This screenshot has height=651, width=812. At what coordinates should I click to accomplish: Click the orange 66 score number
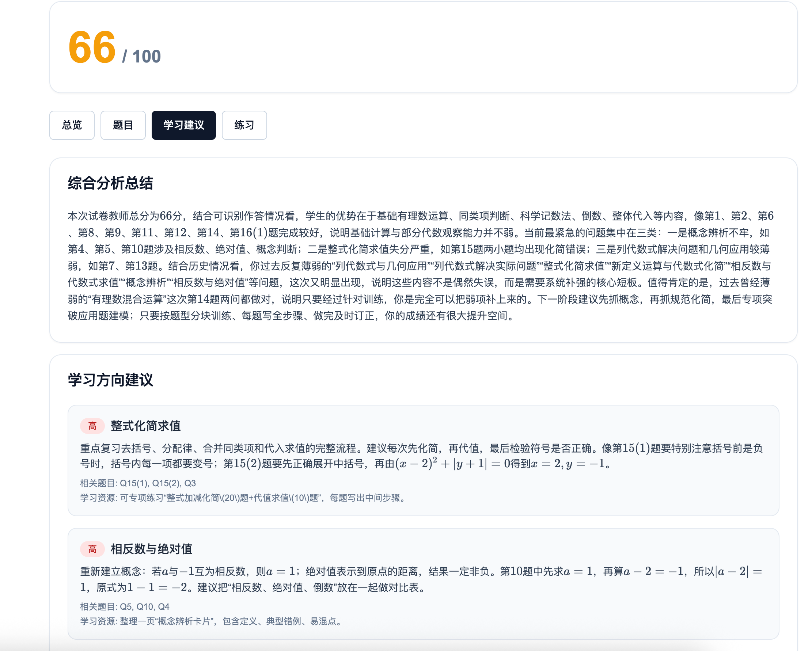[91, 47]
